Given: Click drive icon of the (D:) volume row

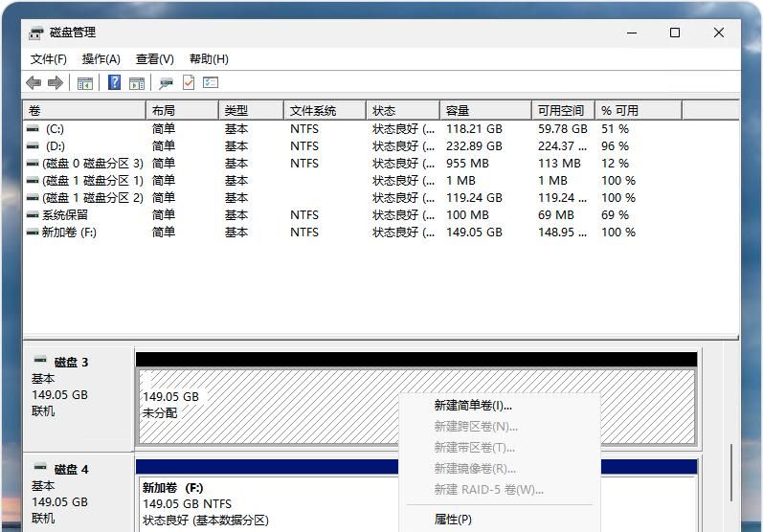Looking at the screenshot, I should tap(33, 145).
